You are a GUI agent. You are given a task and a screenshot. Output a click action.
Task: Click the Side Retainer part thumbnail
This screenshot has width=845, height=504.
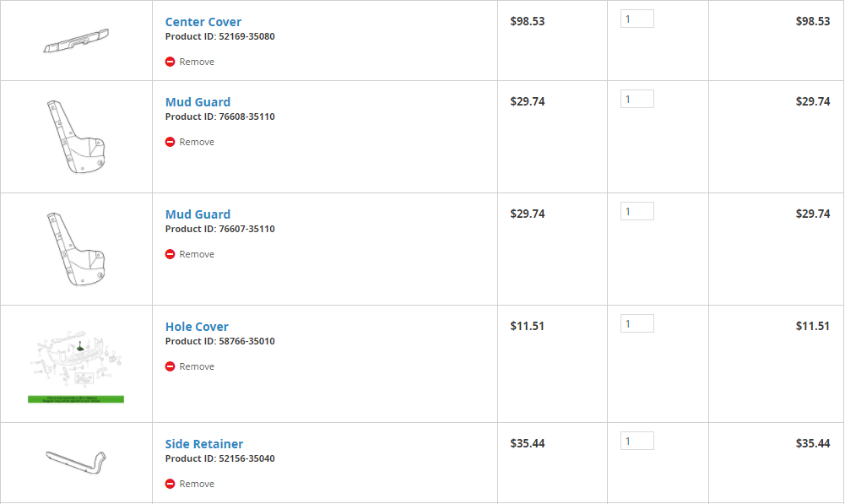(76, 463)
